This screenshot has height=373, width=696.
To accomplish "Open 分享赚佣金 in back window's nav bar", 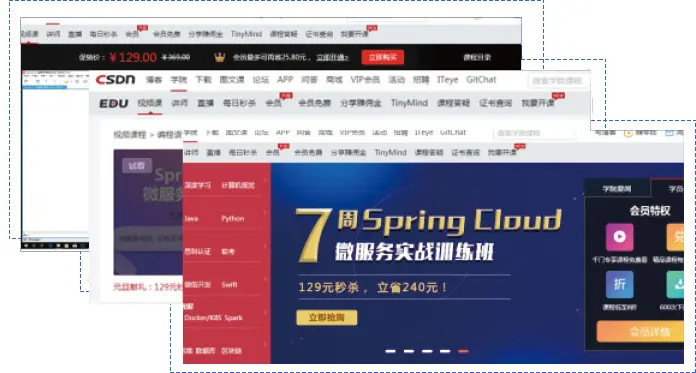I will [206, 34].
